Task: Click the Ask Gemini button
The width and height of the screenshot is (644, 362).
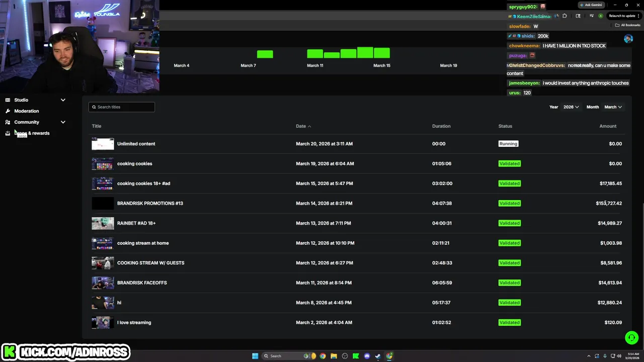Action: pyautogui.click(x=591, y=5)
